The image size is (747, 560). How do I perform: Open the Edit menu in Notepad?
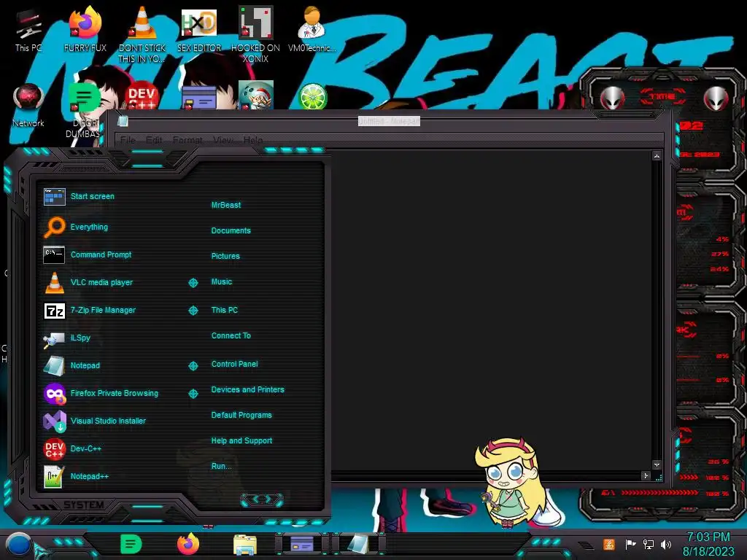click(154, 140)
